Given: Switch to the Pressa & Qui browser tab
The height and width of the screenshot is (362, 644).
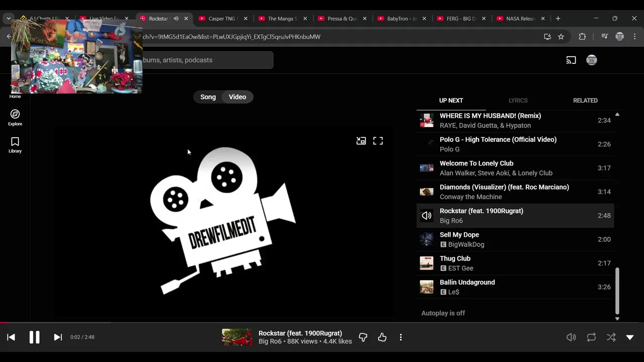Looking at the screenshot, I should pyautogui.click(x=342, y=19).
